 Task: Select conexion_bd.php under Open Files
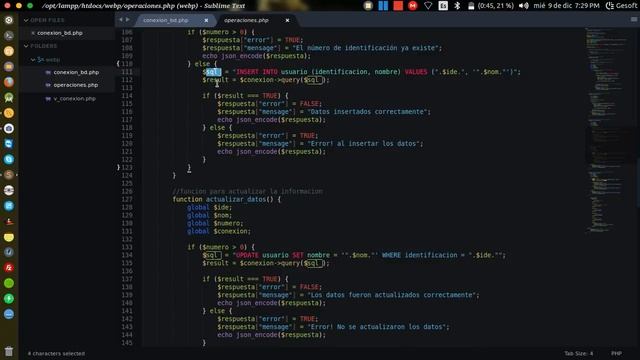(x=60, y=33)
